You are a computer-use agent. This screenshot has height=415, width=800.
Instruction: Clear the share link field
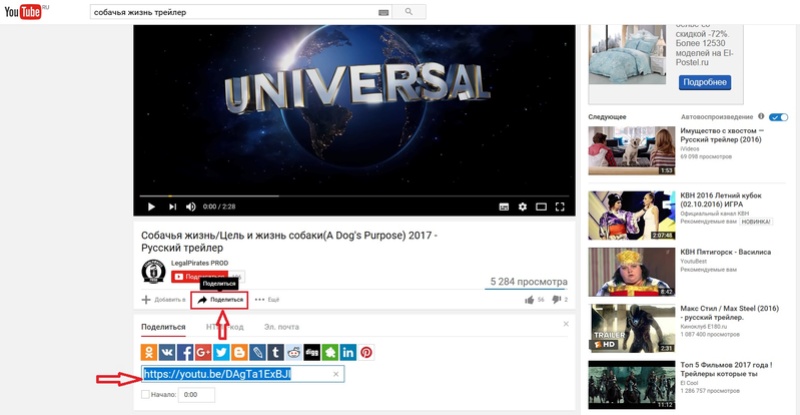336,374
